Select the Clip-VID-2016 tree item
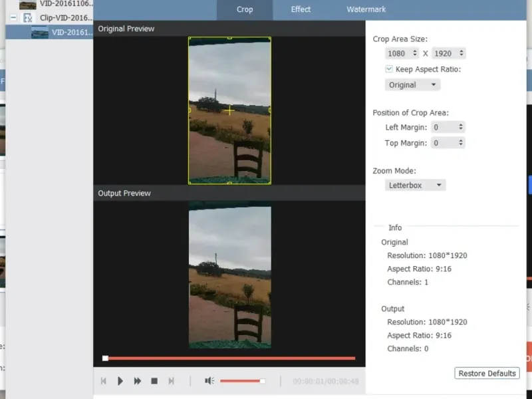The image size is (532, 399). click(66, 18)
